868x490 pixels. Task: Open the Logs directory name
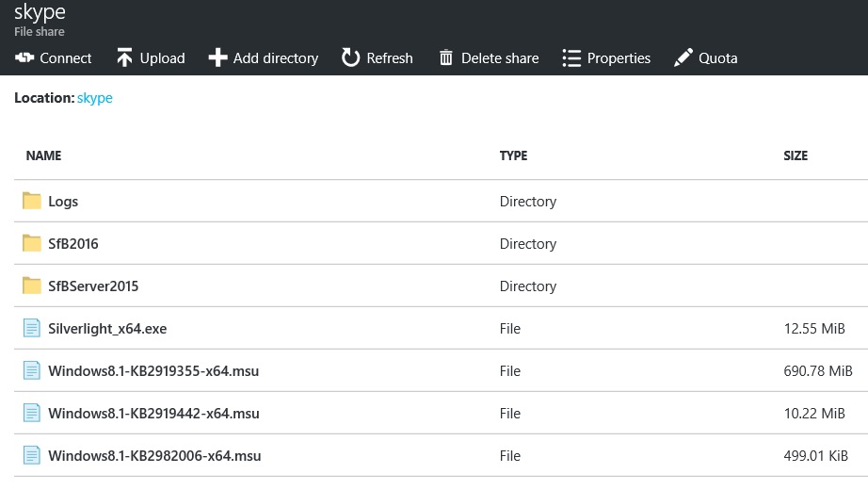coord(63,202)
